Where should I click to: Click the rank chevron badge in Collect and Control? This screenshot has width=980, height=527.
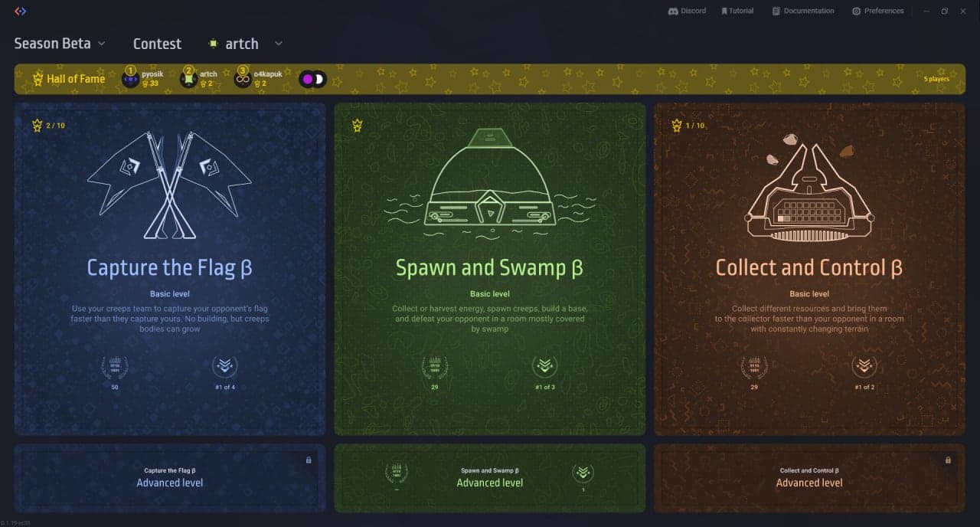pyautogui.click(x=864, y=366)
